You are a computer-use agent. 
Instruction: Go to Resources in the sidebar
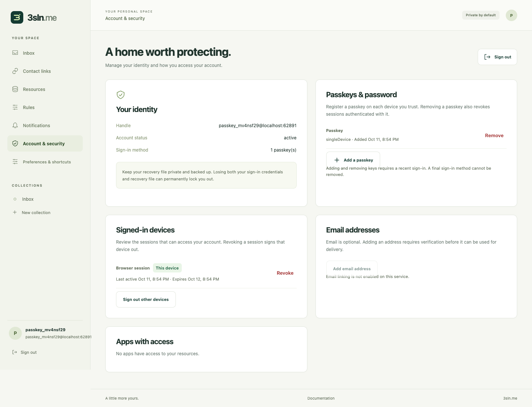coord(45,89)
